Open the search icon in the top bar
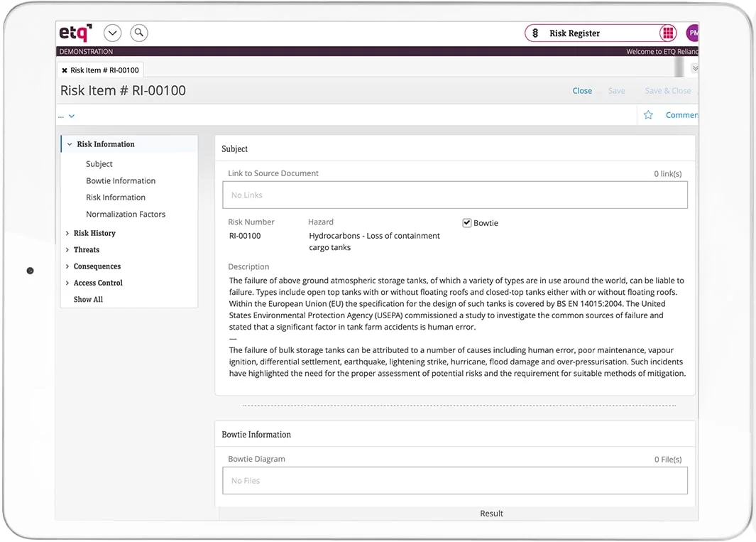 coord(138,32)
